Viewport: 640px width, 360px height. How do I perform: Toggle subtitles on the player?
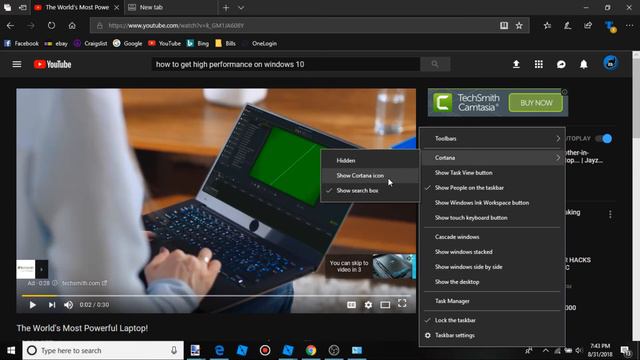(x=351, y=304)
